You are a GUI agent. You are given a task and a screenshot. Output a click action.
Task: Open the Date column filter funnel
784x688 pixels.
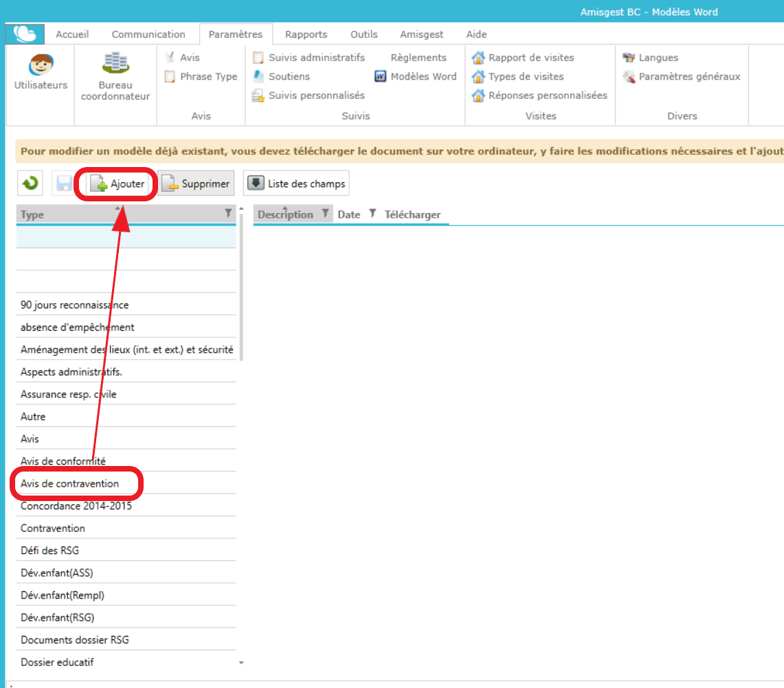coord(372,214)
